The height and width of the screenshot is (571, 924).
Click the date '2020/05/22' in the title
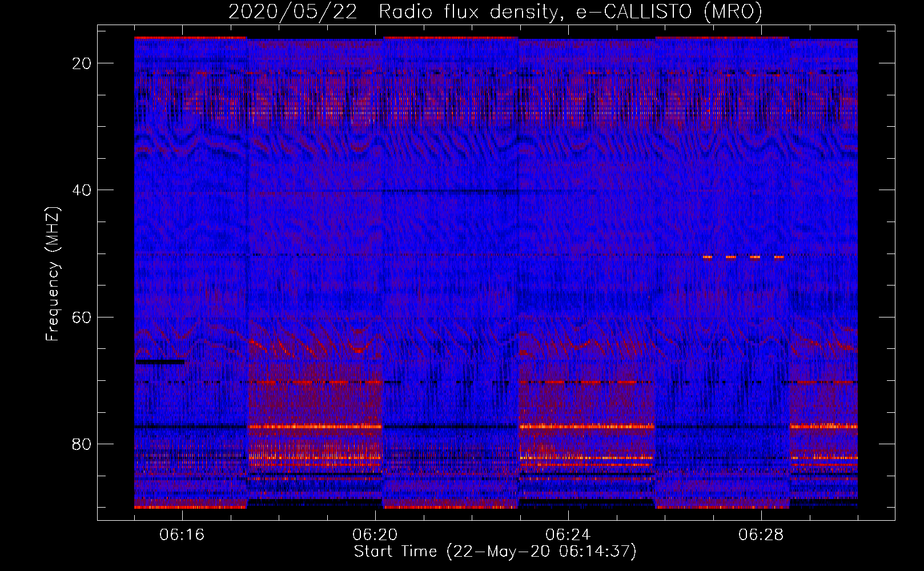293,12
